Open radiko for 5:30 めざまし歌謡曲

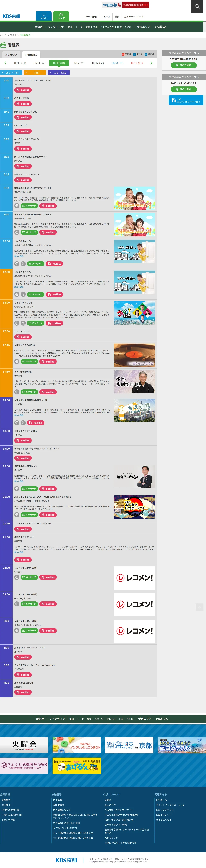click(x=23, y=104)
